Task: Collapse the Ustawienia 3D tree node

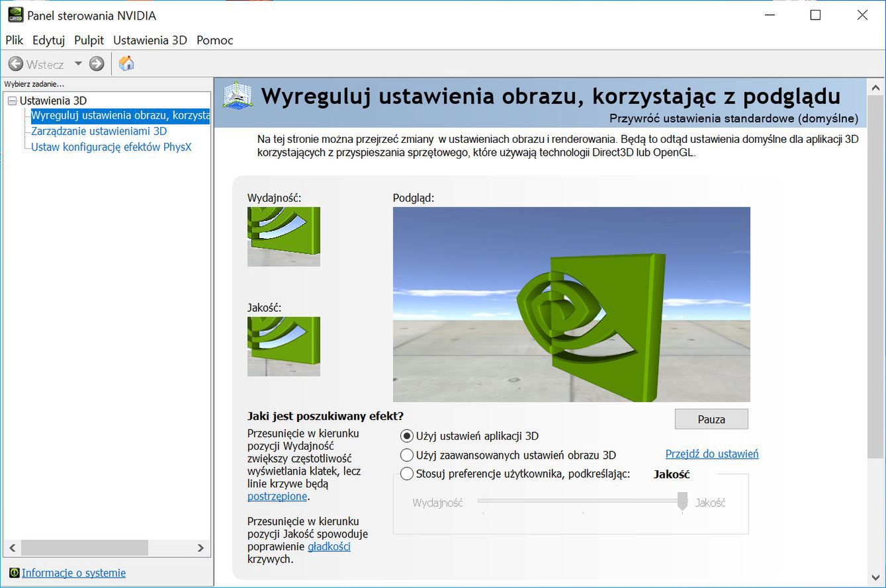Action: coord(11,101)
